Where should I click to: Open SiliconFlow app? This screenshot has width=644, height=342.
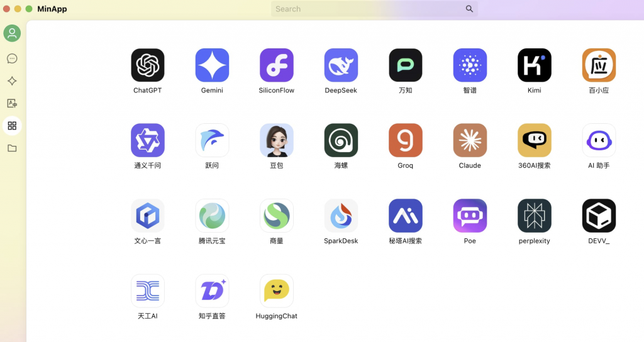(x=277, y=65)
